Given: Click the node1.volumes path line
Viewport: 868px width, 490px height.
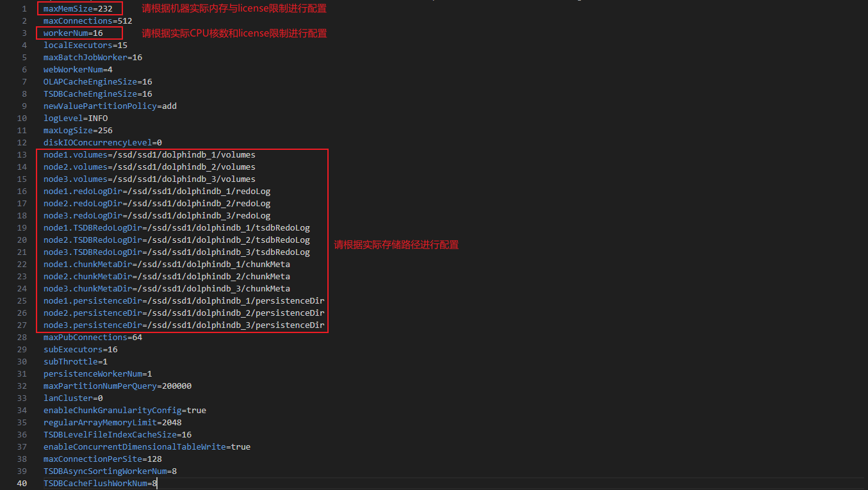Looking at the screenshot, I should [149, 155].
